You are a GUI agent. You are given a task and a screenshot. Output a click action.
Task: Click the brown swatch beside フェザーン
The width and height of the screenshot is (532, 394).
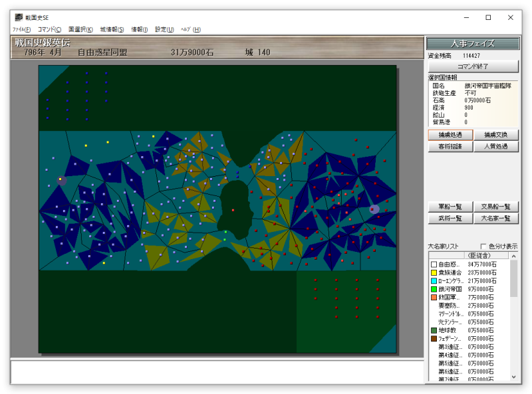point(434,339)
